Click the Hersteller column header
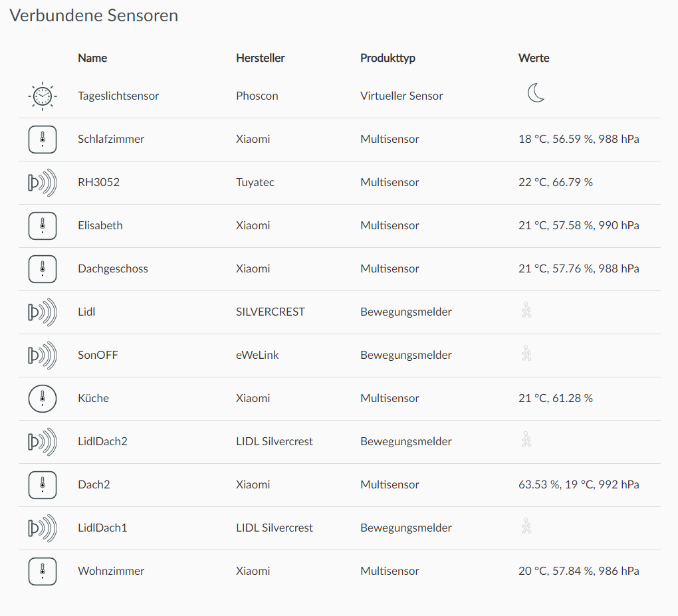Image resolution: width=678 pixels, height=616 pixels. point(260,58)
